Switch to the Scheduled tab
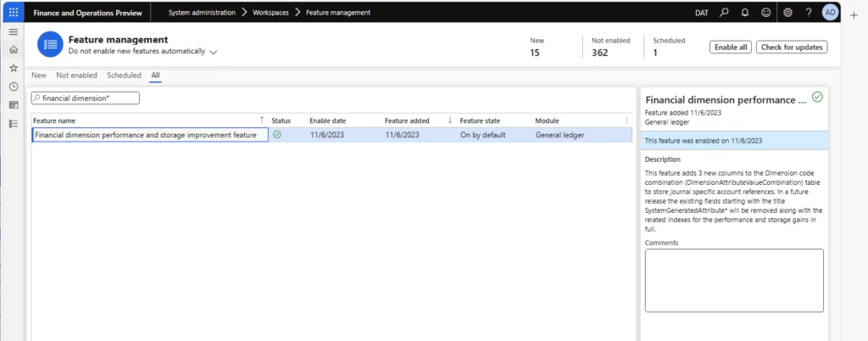 (x=124, y=75)
